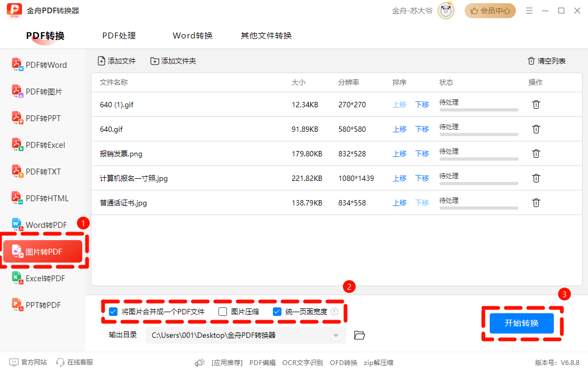Click the 金舟PDF转换器 app logo

pyautogui.click(x=14, y=11)
